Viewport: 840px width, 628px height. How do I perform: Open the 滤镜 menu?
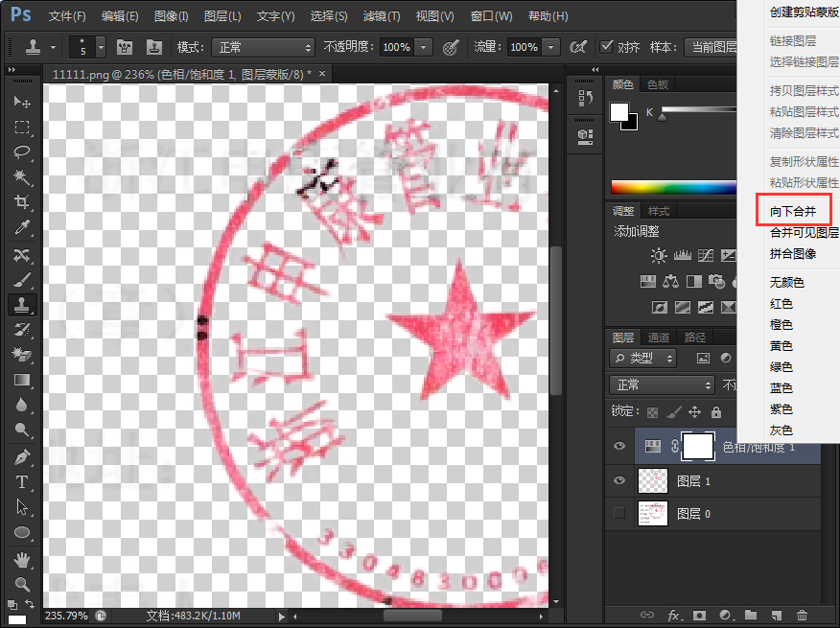(382, 16)
